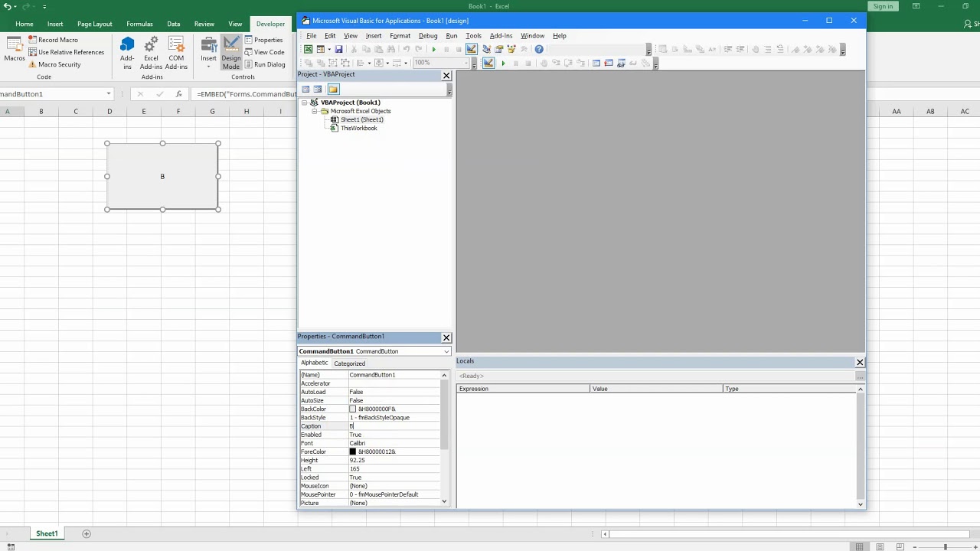
Task: Select ThisWorkbook in project tree
Action: [358, 128]
